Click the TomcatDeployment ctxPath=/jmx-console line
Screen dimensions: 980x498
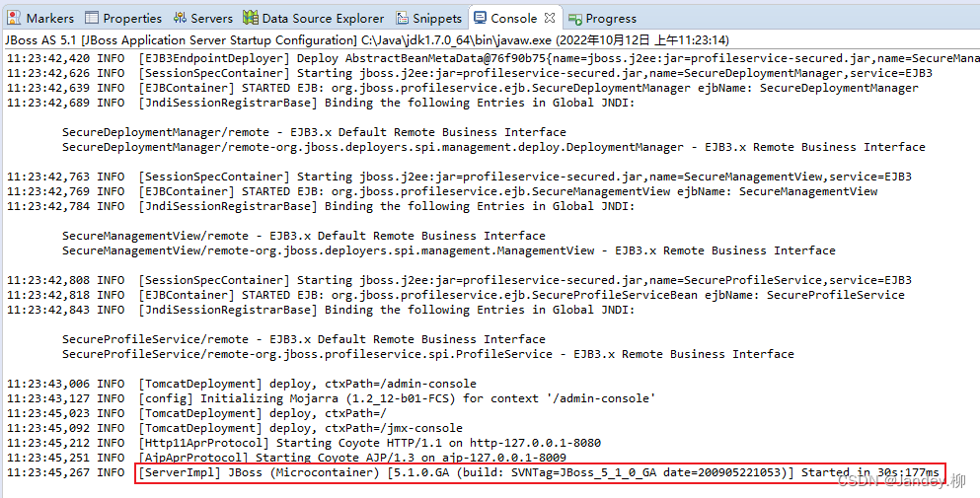[234, 428]
